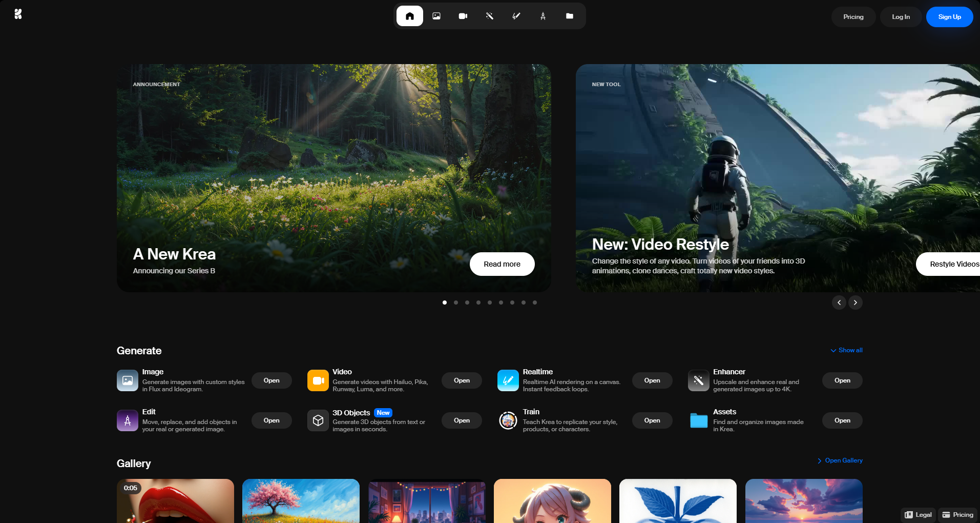Click the Krea logo
This screenshot has width=980, height=523.
[18, 14]
